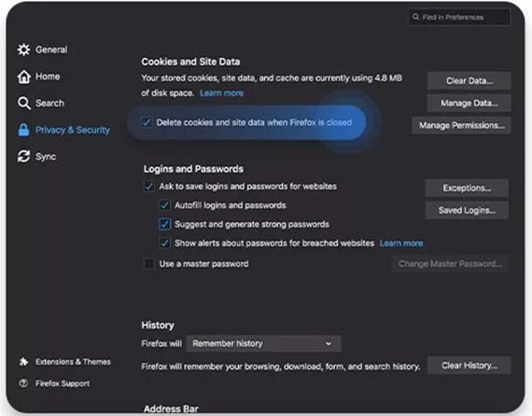Click magnifier icon in Find in Preferences
Screen dimensions: 532x416
click(415, 17)
